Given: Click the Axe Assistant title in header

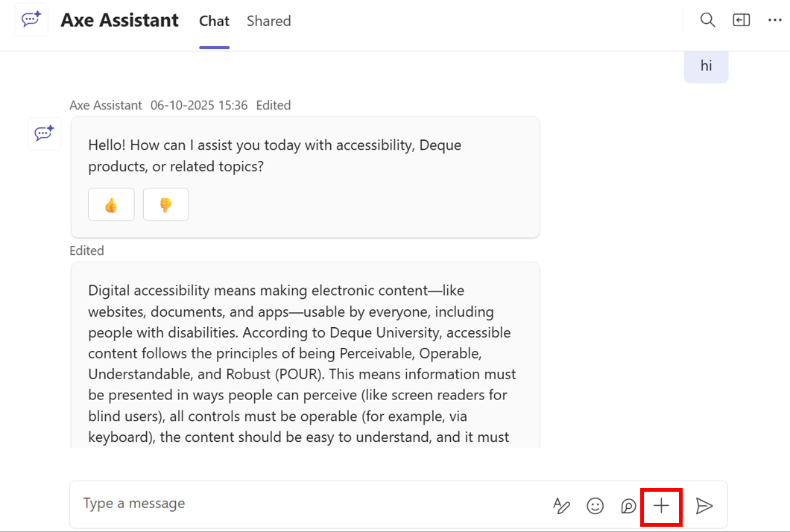Looking at the screenshot, I should [x=119, y=20].
